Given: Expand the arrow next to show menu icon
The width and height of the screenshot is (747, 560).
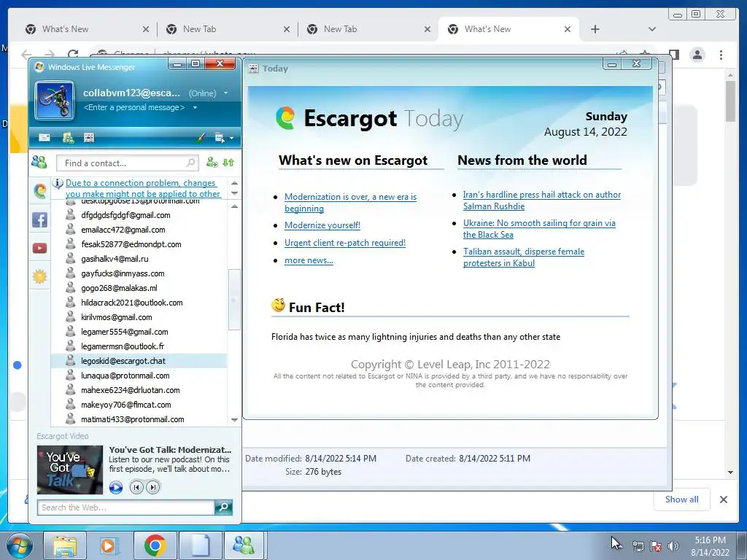Looking at the screenshot, I should 231,138.
